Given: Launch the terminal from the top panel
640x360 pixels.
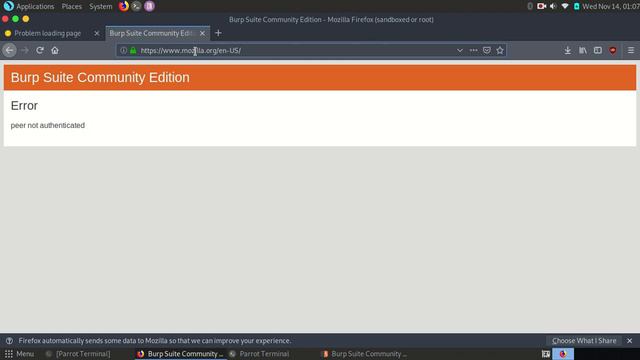Looking at the screenshot, I should (x=136, y=6).
